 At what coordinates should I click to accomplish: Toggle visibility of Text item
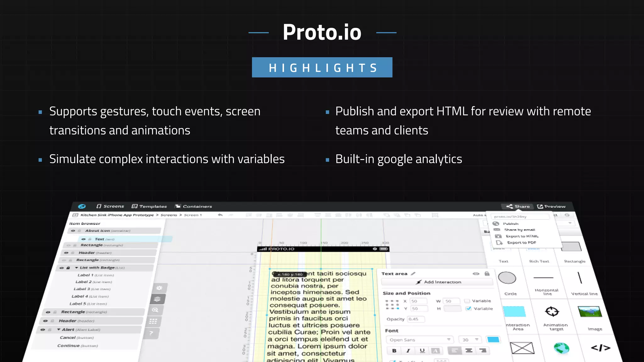[x=83, y=239]
